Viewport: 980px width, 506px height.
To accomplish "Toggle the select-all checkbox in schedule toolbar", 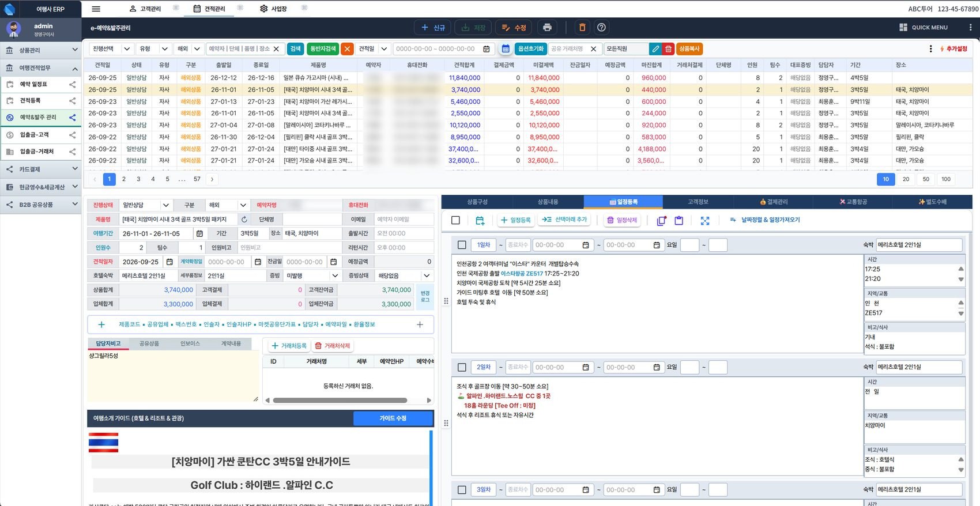I will (455, 220).
